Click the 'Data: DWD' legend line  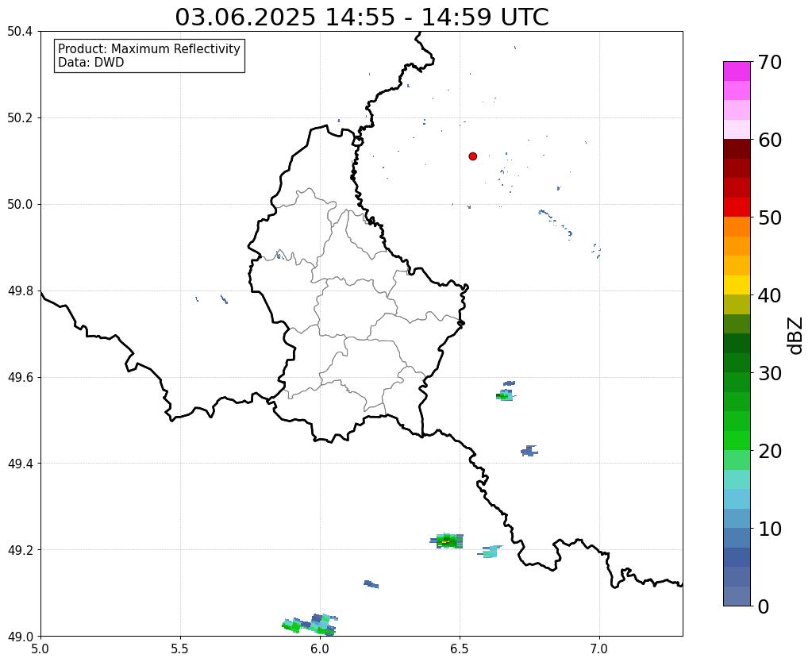[91, 63]
